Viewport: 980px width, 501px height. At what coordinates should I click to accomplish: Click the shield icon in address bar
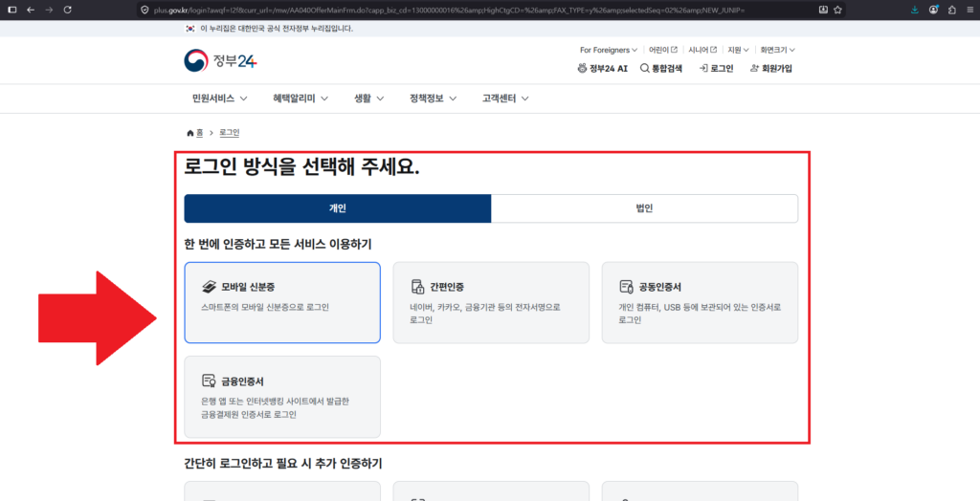145,10
